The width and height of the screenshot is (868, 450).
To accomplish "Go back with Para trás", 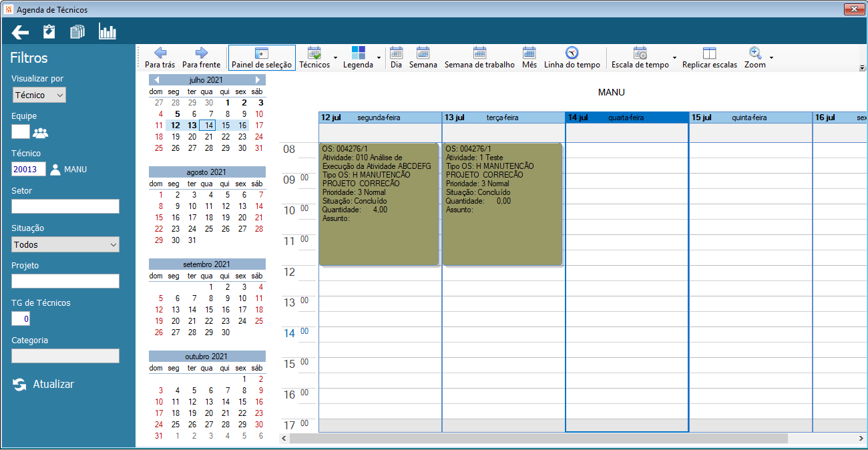I will [160, 58].
